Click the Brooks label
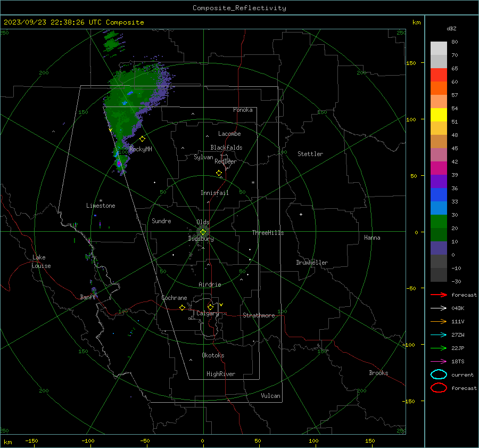479x448 pixels. [378, 373]
